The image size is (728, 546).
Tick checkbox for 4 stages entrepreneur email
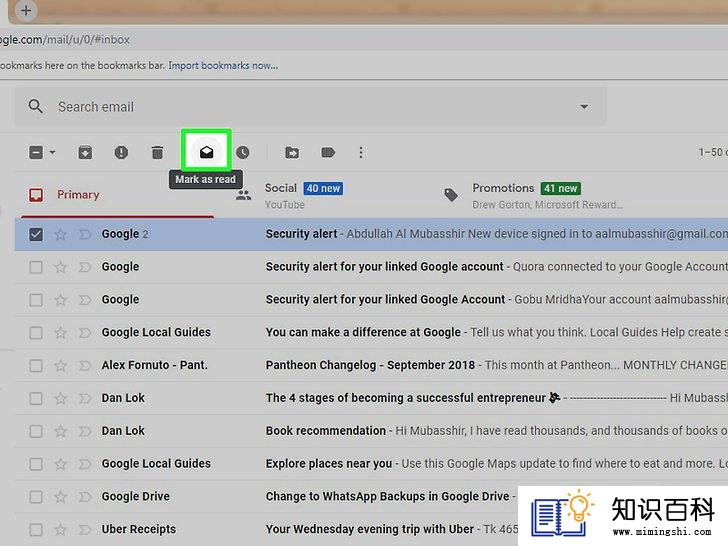tap(36, 398)
